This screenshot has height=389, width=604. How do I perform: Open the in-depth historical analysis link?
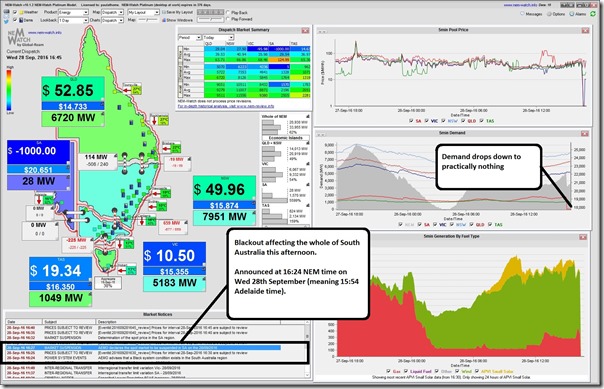(226, 106)
